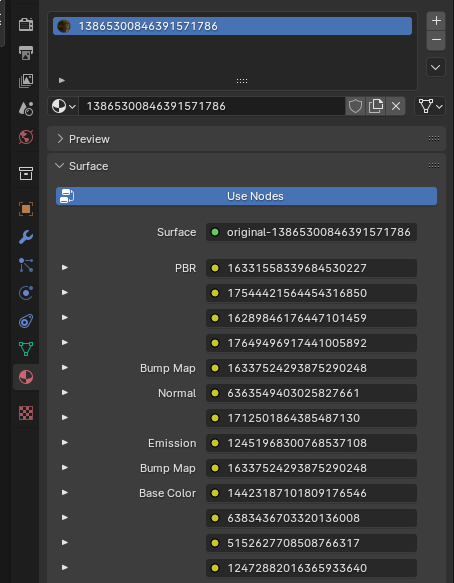Open the Scene properties tab
The image size is (454, 583).
click(x=26, y=109)
